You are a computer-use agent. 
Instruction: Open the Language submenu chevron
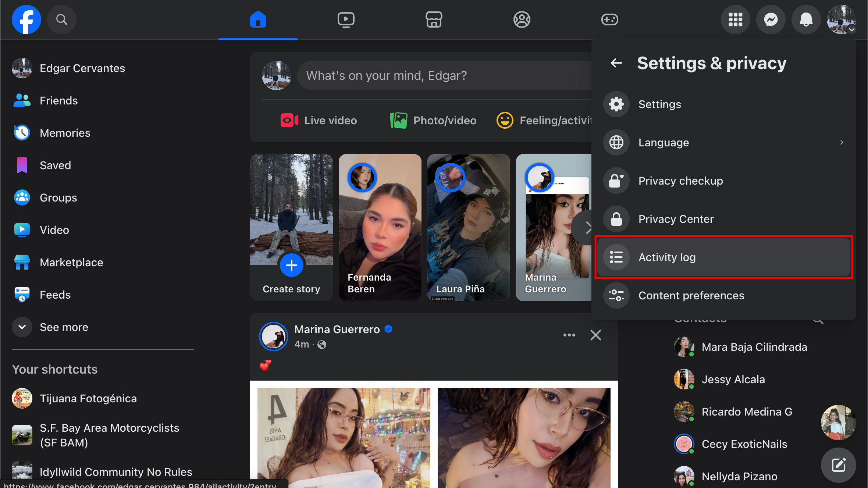[x=841, y=142]
